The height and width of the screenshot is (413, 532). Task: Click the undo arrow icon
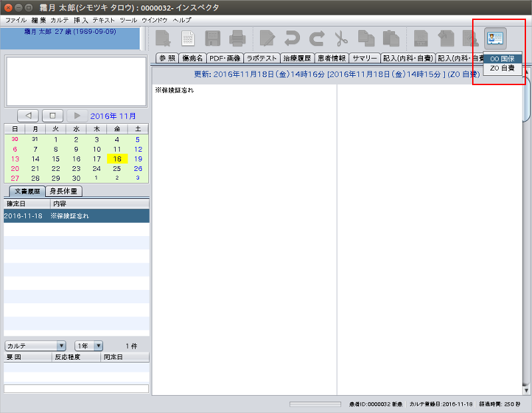point(292,39)
